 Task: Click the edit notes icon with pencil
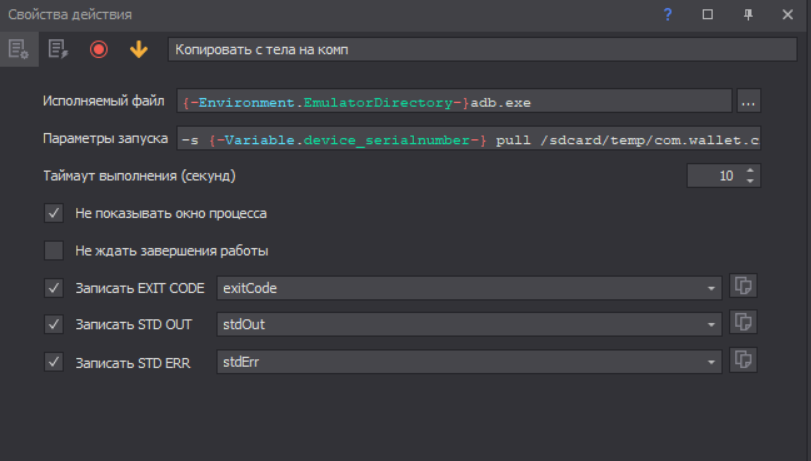[58, 49]
